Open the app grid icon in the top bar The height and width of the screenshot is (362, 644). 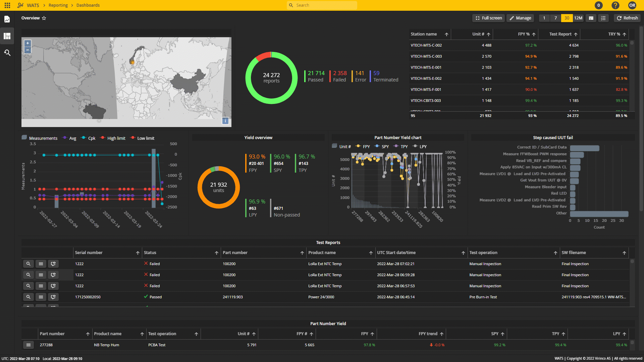(x=7, y=5)
